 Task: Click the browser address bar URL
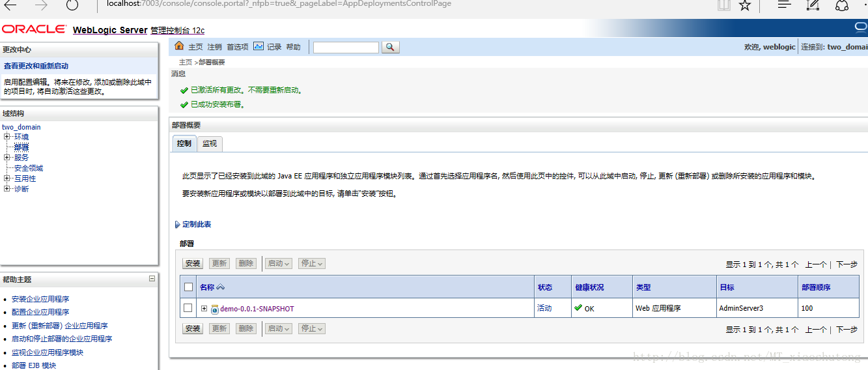tap(279, 4)
